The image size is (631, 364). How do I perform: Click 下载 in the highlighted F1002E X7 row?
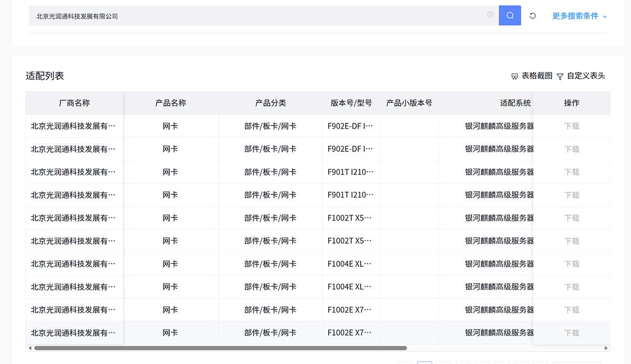[572, 332]
